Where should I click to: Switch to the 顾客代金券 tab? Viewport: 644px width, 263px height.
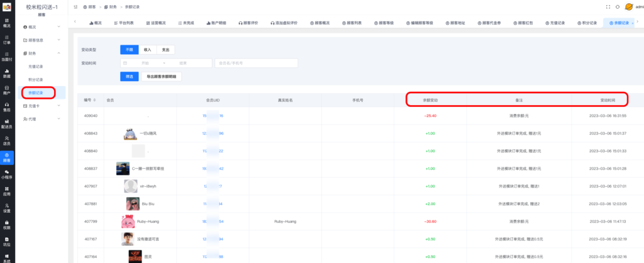click(x=488, y=23)
